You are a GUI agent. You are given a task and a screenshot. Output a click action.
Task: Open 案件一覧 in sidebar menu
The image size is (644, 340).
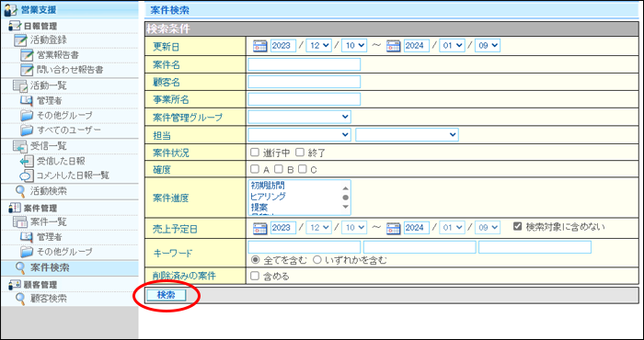[49, 221]
